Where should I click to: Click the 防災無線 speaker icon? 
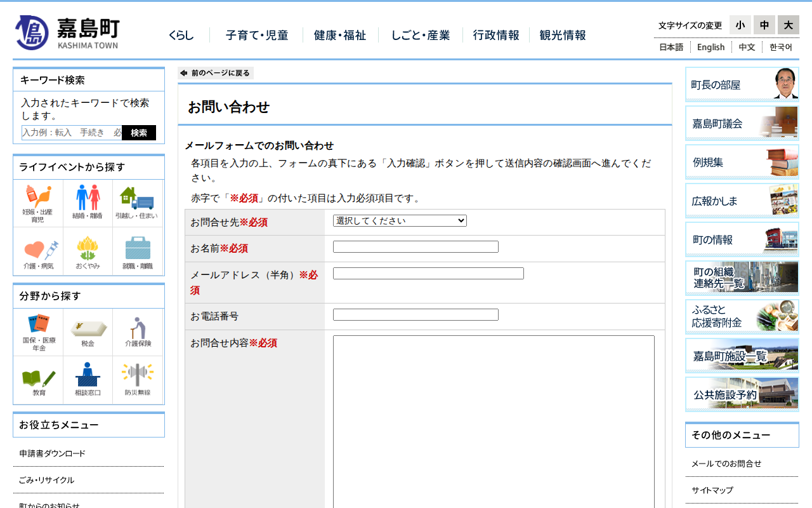click(137, 380)
